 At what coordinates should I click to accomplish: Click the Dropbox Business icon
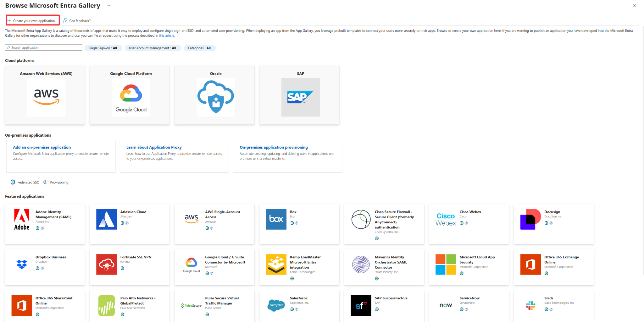click(x=22, y=265)
